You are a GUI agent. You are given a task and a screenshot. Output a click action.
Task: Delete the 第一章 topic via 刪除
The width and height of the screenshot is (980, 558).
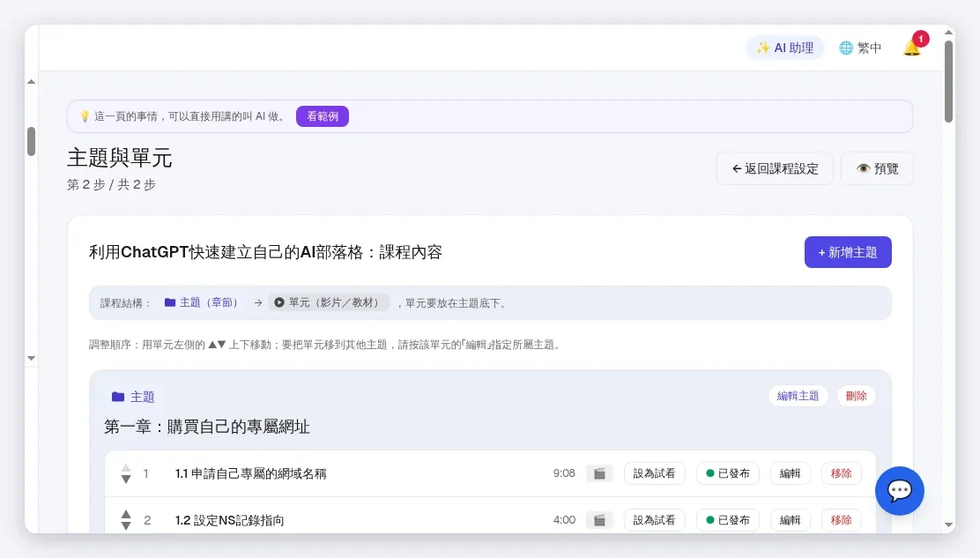pyautogui.click(x=856, y=396)
